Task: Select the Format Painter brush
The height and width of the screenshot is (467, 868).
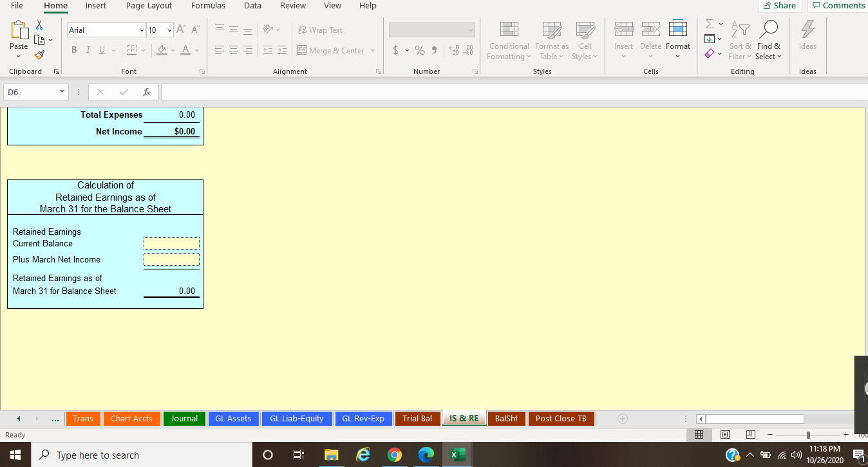Action: pyautogui.click(x=39, y=55)
